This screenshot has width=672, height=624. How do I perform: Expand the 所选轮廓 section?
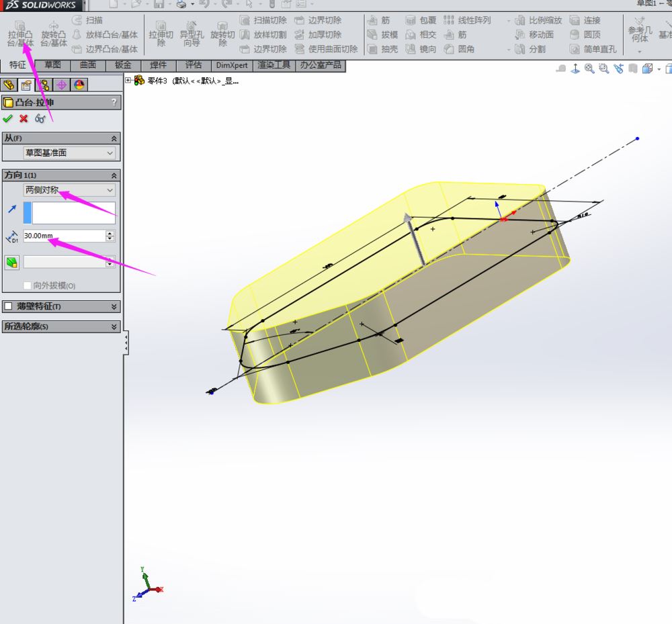(114, 326)
